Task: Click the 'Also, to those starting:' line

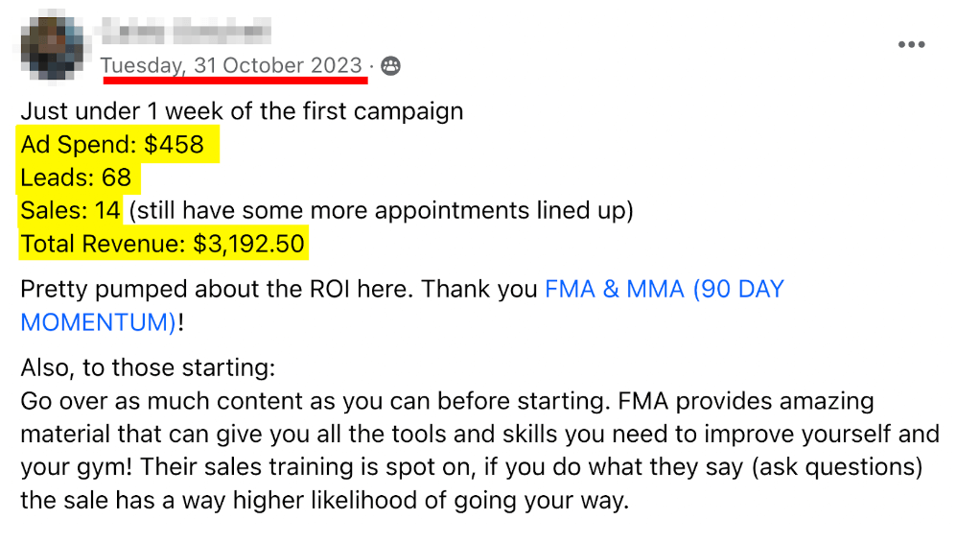Action: pyautogui.click(x=148, y=367)
